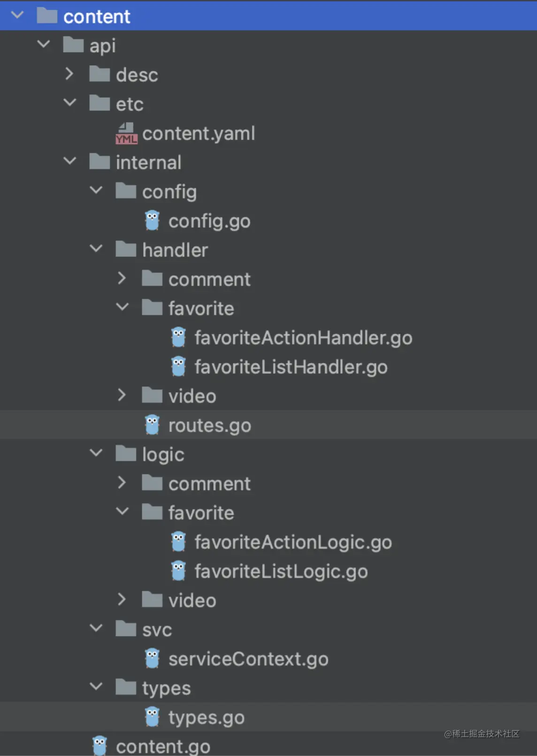Collapse the internal folder chevron

[x=69, y=162]
